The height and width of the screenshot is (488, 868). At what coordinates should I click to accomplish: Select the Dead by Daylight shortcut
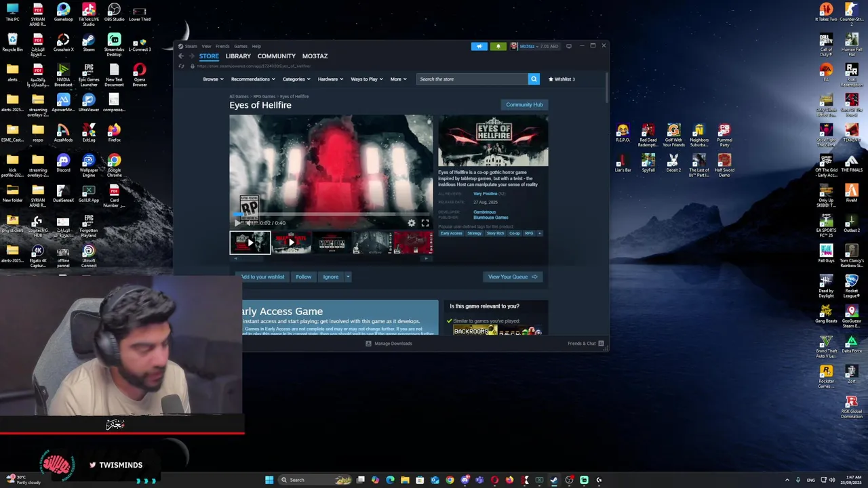[x=826, y=286]
